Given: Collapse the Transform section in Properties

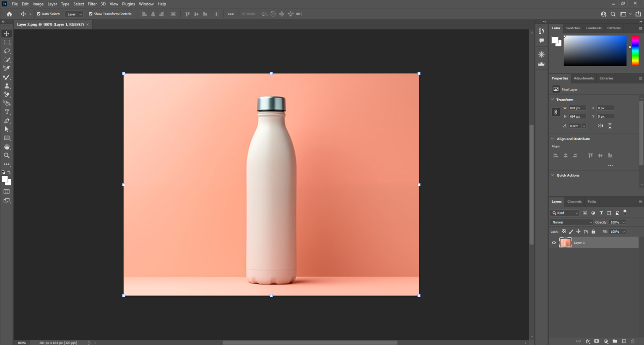Looking at the screenshot, I should click(553, 99).
